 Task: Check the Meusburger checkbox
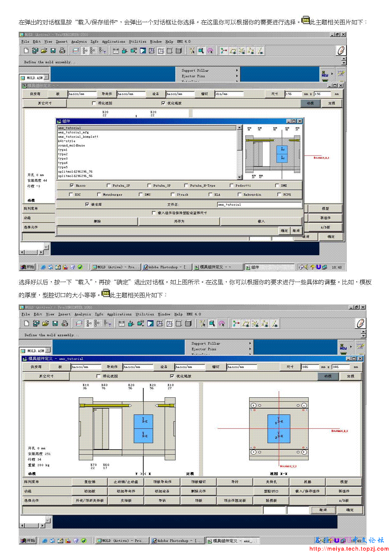[99, 194]
